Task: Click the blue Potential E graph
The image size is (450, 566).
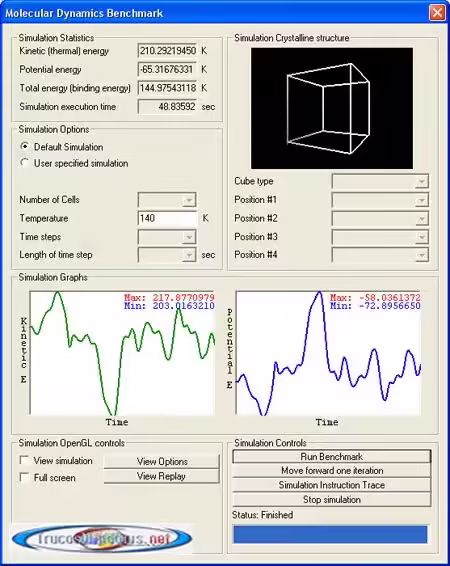Action: pos(328,353)
